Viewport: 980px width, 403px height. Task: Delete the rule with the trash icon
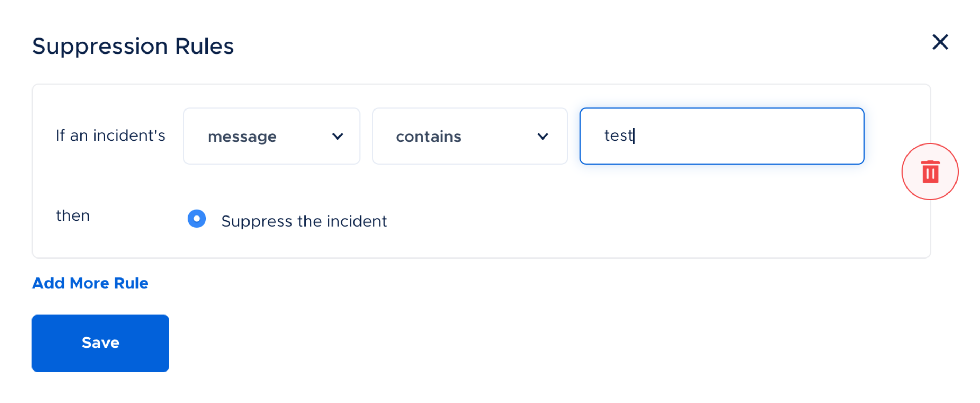(930, 172)
